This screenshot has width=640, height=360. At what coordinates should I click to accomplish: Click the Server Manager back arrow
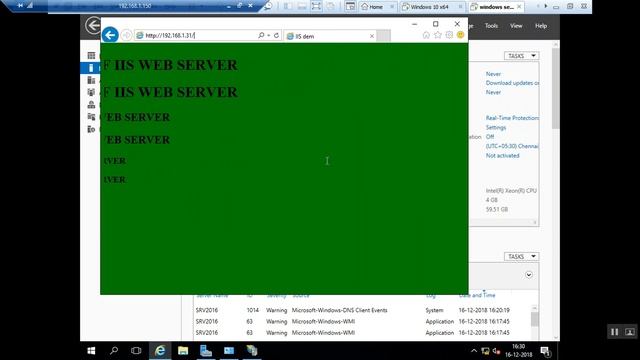(93, 25)
